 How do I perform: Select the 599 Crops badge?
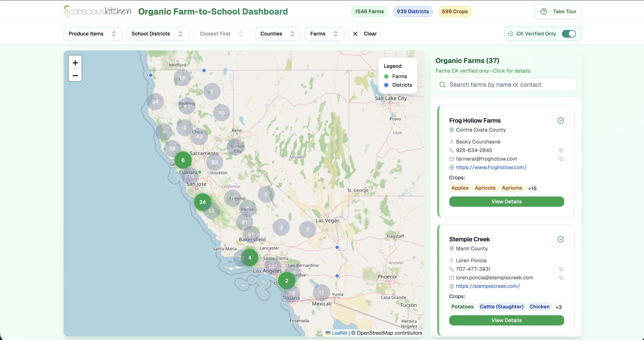click(x=455, y=12)
